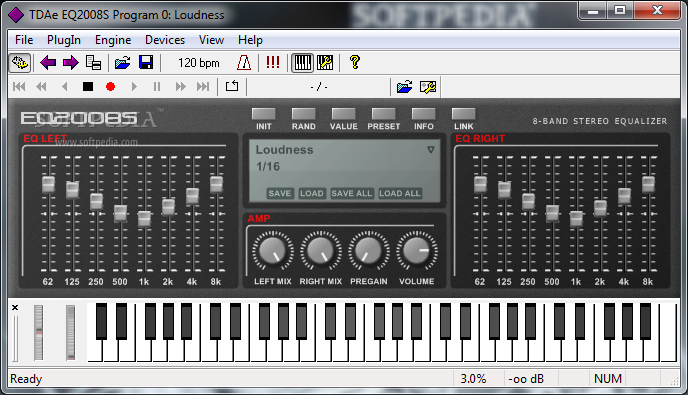Start recording with red circle
688x395 pixels.
pyautogui.click(x=111, y=86)
